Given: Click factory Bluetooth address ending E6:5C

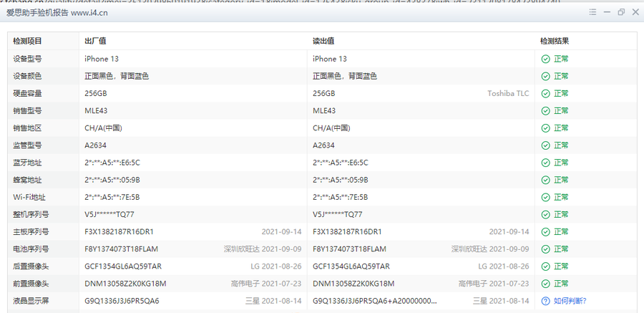Looking at the screenshot, I should pyautogui.click(x=112, y=163).
